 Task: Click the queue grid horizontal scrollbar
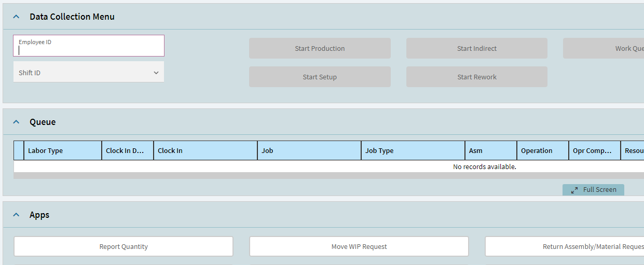[328, 176]
